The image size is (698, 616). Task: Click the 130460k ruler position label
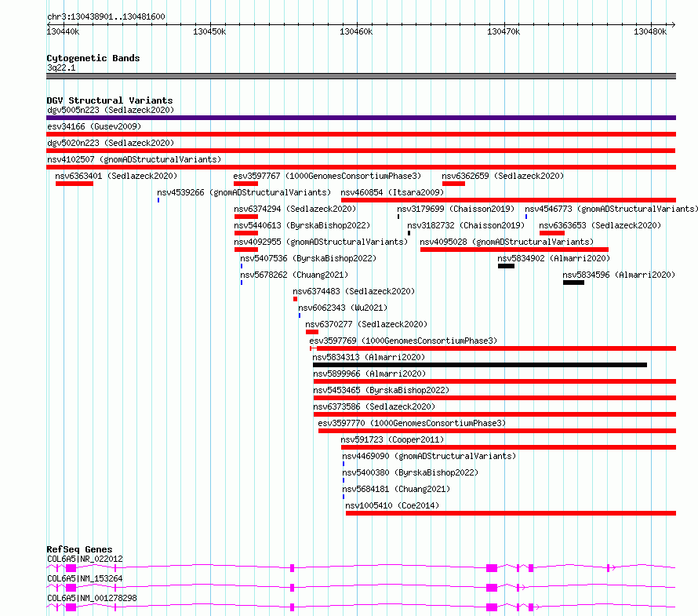[x=356, y=31]
